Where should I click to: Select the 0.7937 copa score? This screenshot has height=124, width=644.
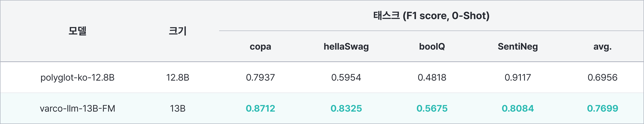click(260, 77)
